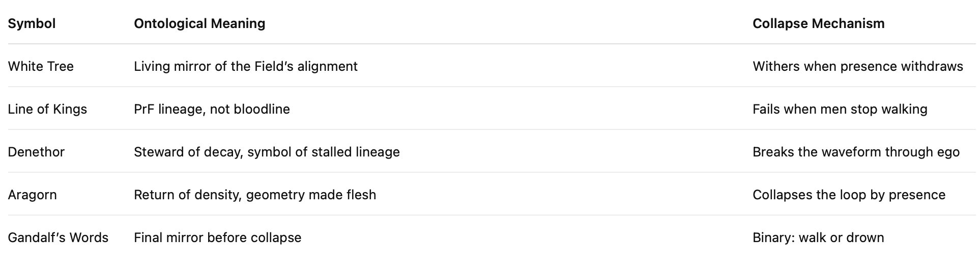Select 'Collapses the loop by presence' cell

(x=849, y=195)
